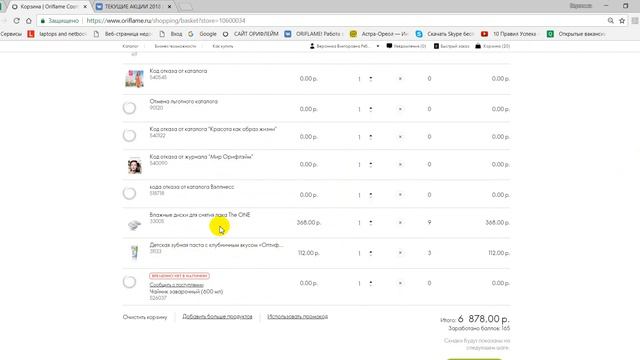Open the Влажные диски The ONE product
Image resolution: width=640 pixels, height=360 pixels.
click(200, 215)
